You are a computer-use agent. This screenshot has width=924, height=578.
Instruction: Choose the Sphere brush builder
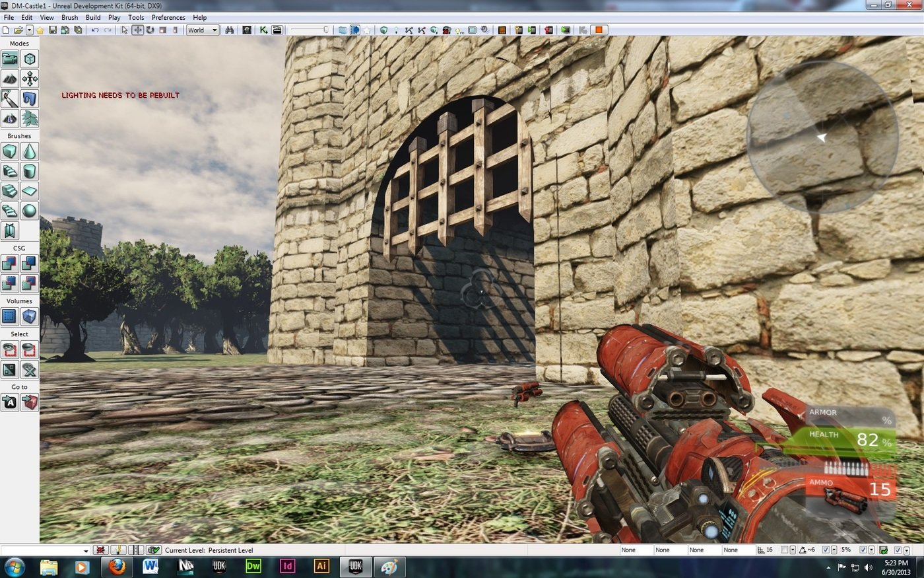coord(30,211)
